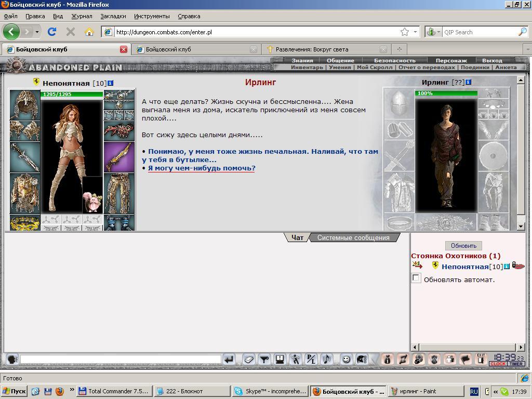Open the Справка menu
This screenshot has width=532, height=399.
[189, 16]
